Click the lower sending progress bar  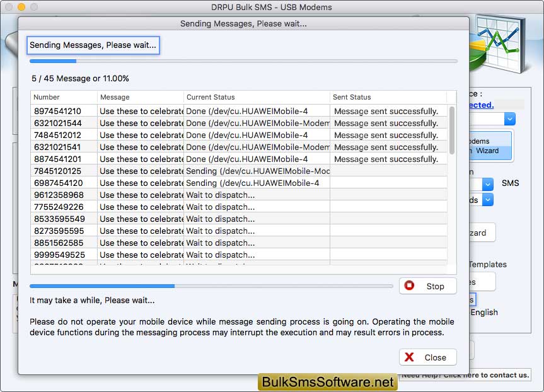pyautogui.click(x=211, y=286)
